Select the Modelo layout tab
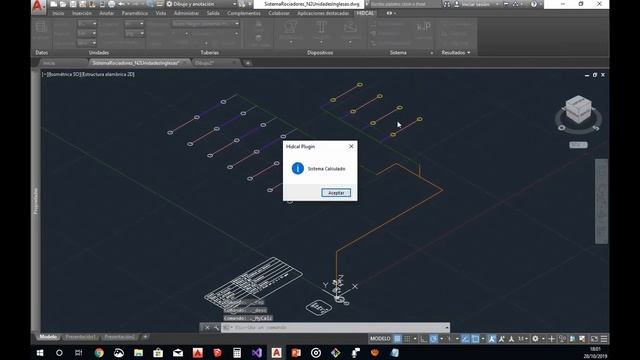 [48, 337]
